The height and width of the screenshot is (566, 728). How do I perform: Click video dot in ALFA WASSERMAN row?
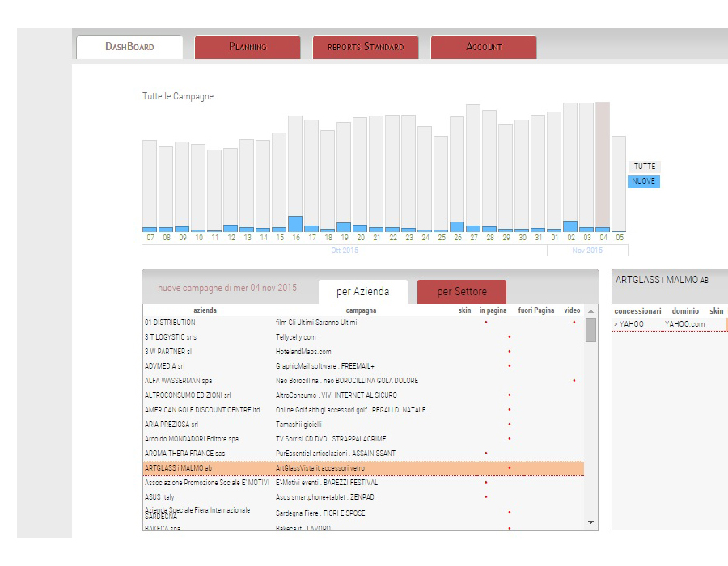coord(574,380)
